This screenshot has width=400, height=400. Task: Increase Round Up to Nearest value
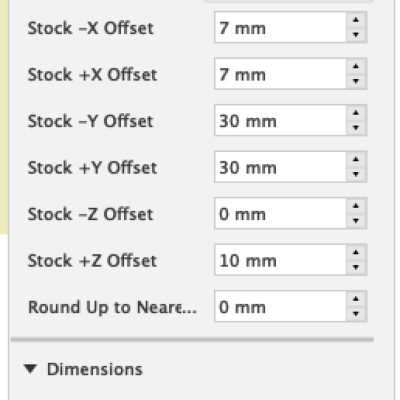pyautogui.click(x=356, y=299)
